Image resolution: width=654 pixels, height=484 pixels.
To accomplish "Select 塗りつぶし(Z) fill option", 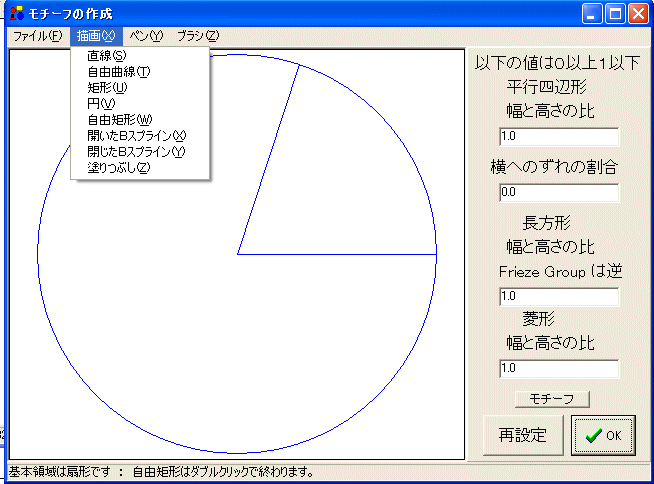I will pos(140,168).
